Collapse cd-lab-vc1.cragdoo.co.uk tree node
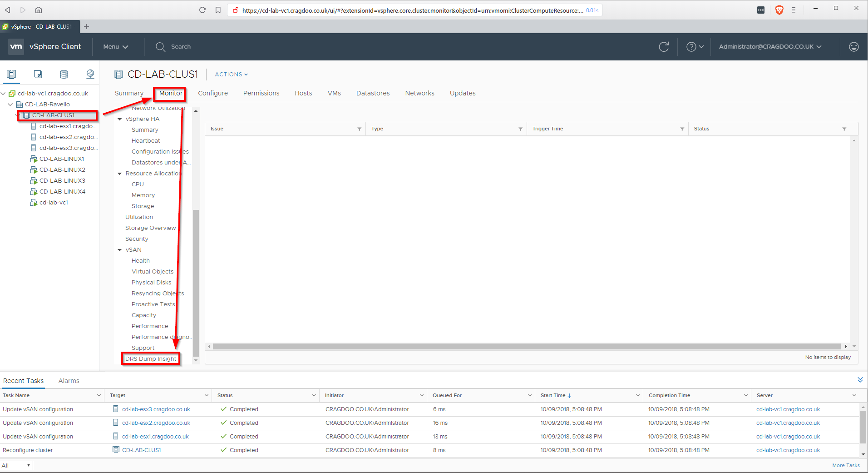Viewport: 868px width, 473px height. (x=3, y=94)
